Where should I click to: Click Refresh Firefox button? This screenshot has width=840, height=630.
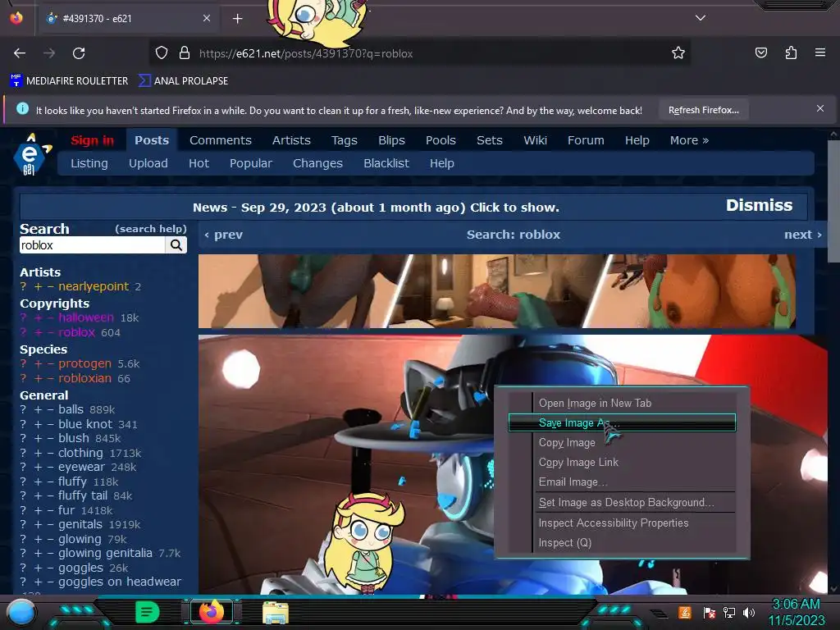pos(703,110)
